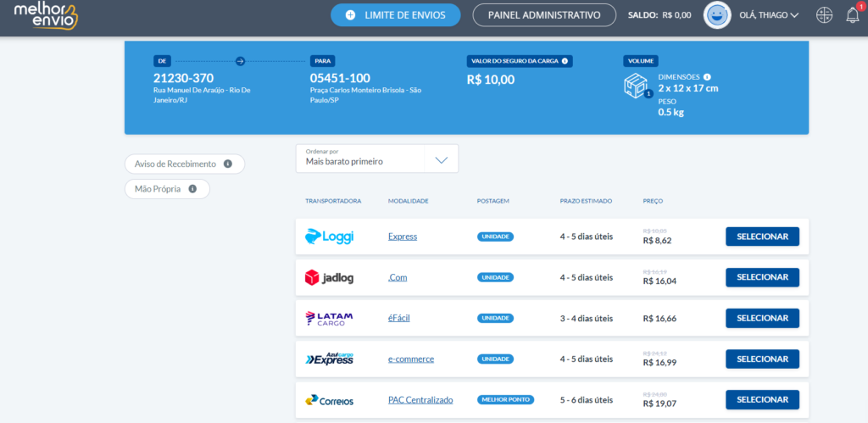Click the Melhor Ponto badge in Correios row
This screenshot has height=423, width=868.
505,400
